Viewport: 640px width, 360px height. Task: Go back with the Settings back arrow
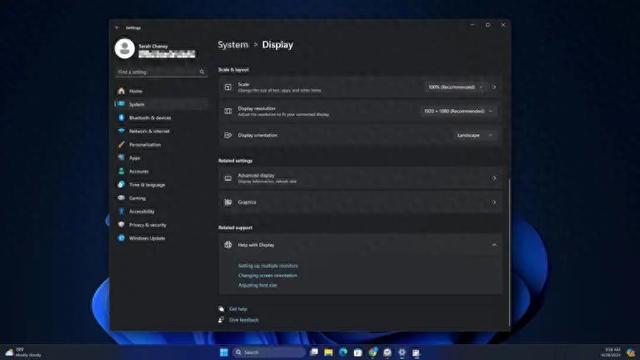[x=117, y=28]
